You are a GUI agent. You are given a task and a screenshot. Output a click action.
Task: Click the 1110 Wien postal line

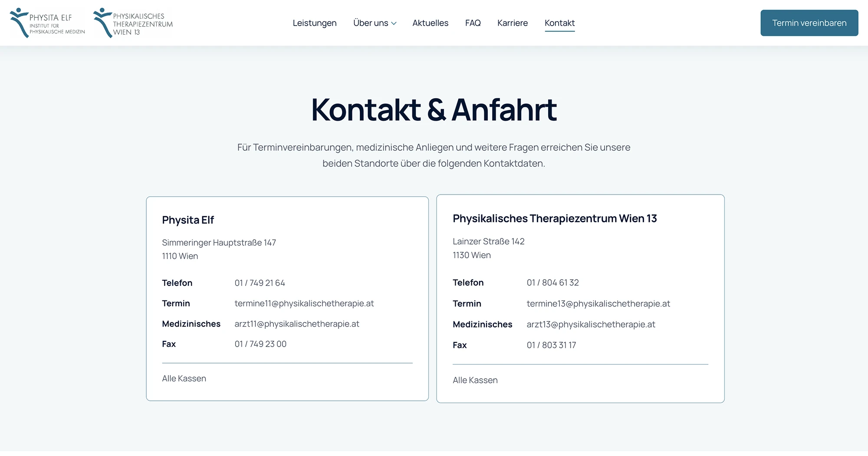coord(180,256)
